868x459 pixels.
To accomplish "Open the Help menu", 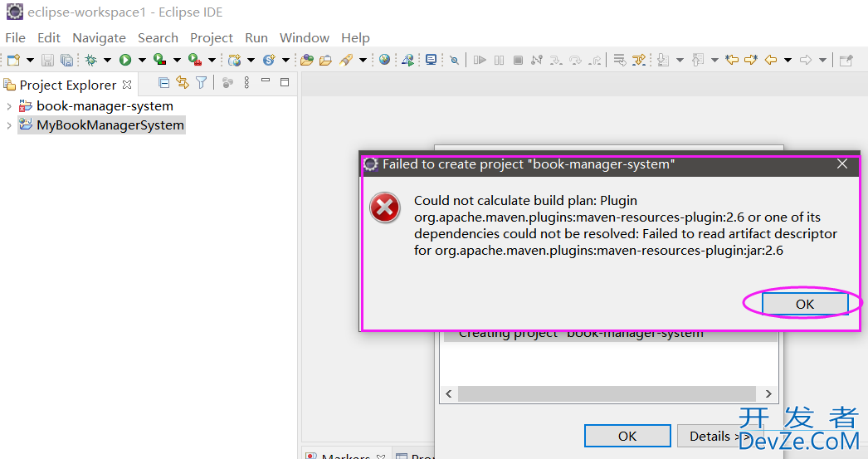I will click(355, 37).
